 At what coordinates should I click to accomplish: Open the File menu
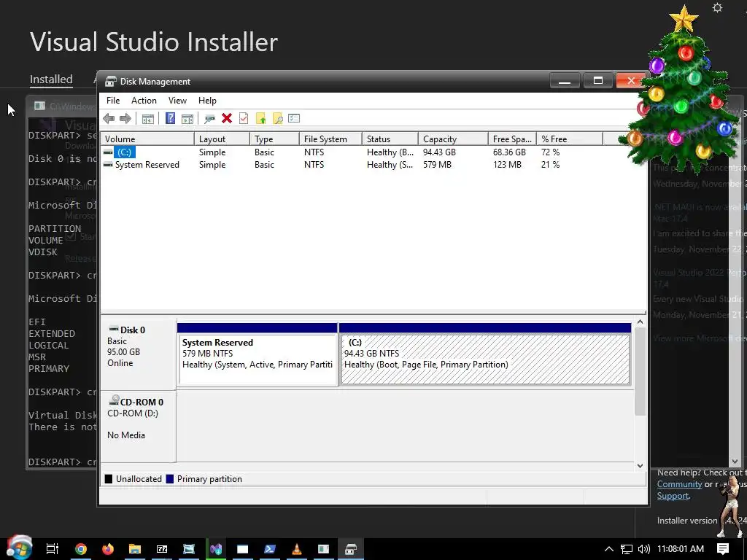coord(113,101)
